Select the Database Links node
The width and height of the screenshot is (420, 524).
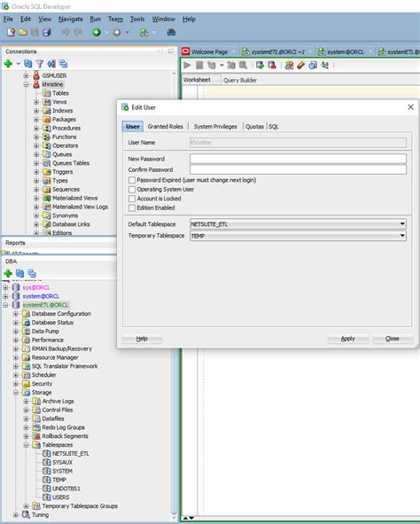click(71, 224)
